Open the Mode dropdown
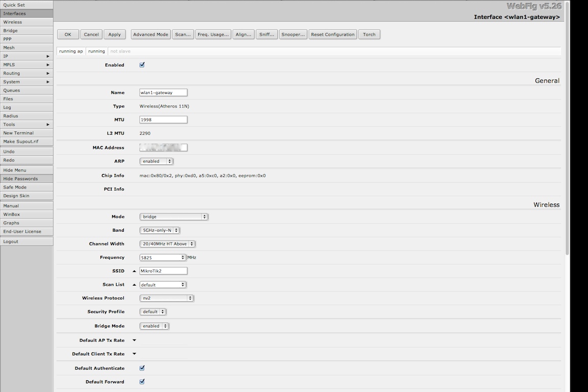 [174, 217]
